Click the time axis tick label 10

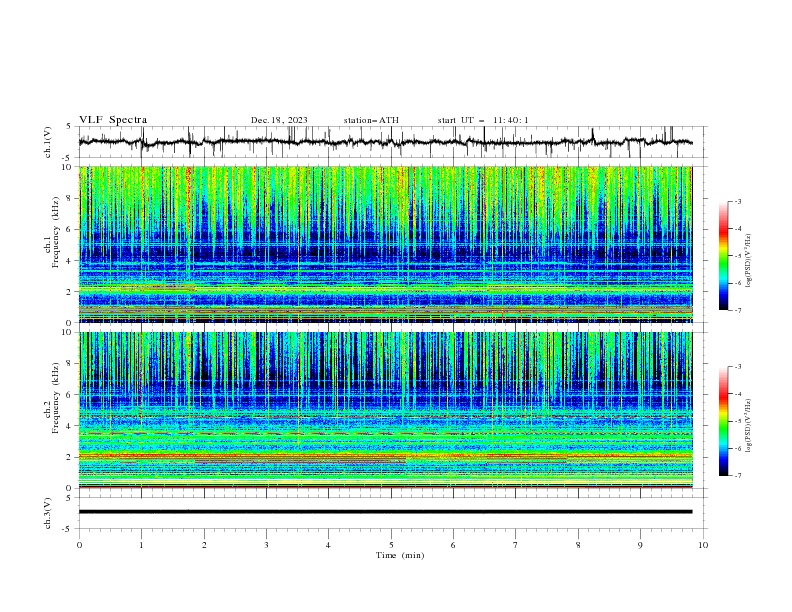pyautogui.click(x=703, y=545)
